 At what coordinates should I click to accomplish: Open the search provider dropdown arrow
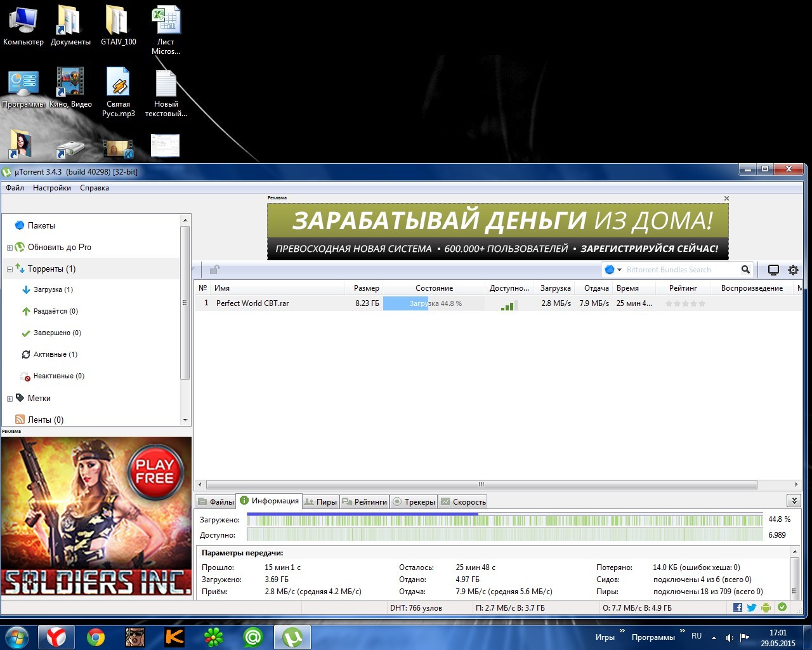(x=619, y=270)
